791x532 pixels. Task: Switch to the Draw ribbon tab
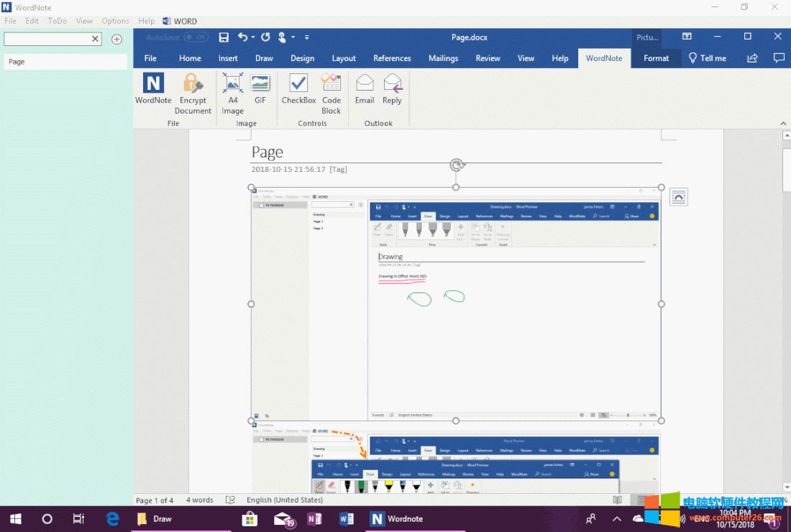(x=264, y=58)
